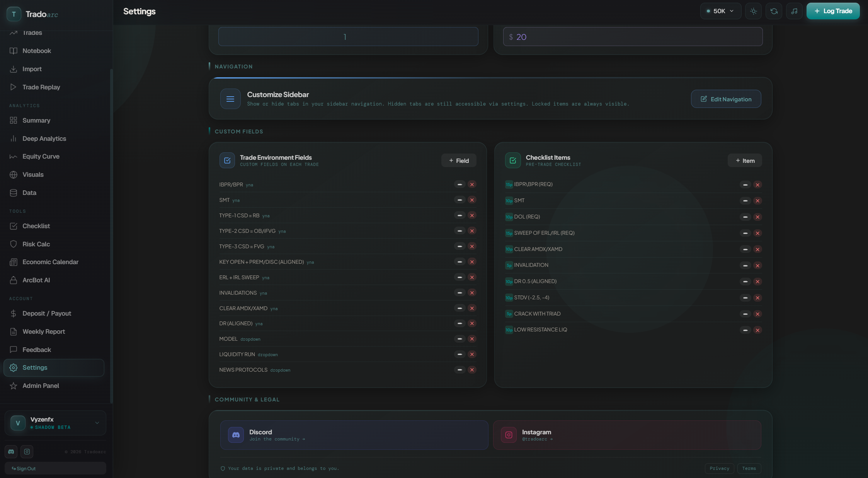Click the 10p badge on DR 0.5 (ALIGNED)
The height and width of the screenshot is (478, 868).
coord(509,282)
